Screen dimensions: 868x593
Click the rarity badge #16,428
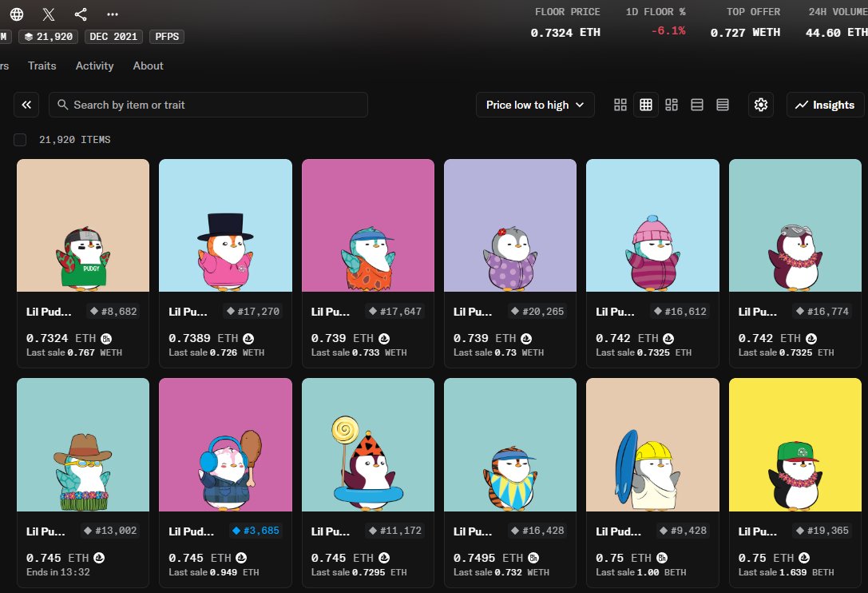[537, 531]
